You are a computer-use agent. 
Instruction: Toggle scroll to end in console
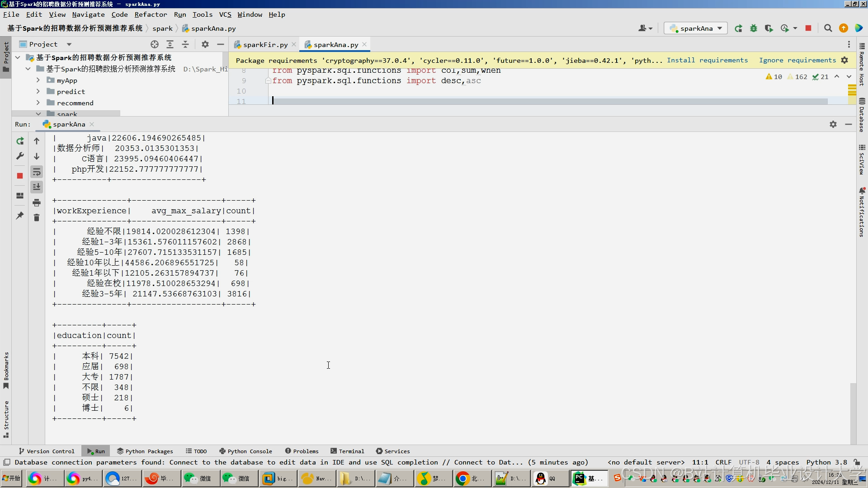(37, 187)
